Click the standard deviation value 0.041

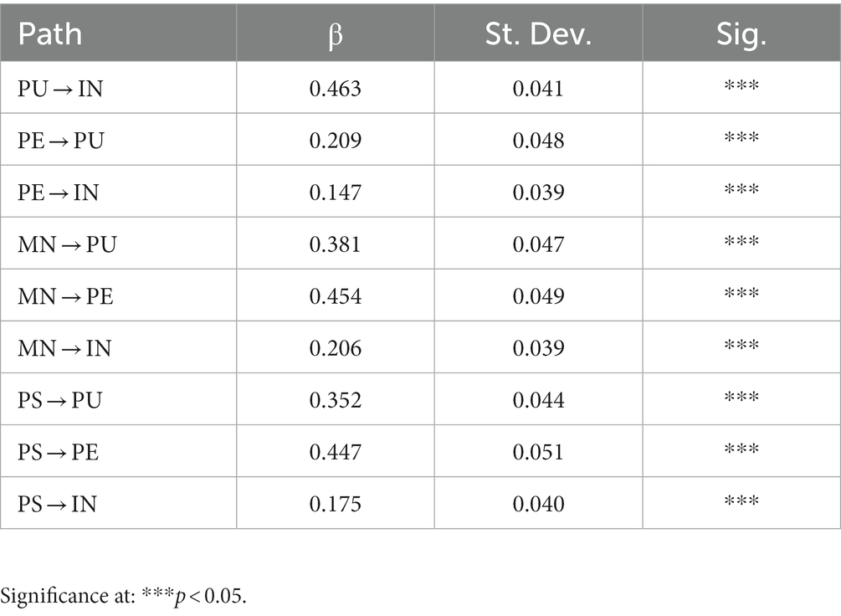[538, 88]
